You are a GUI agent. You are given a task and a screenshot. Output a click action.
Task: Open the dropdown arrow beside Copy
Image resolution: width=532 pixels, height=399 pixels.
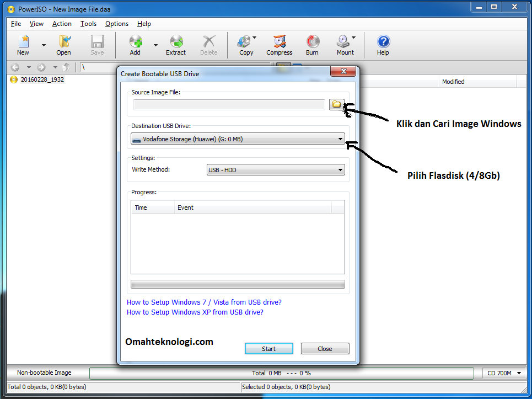coord(255,38)
